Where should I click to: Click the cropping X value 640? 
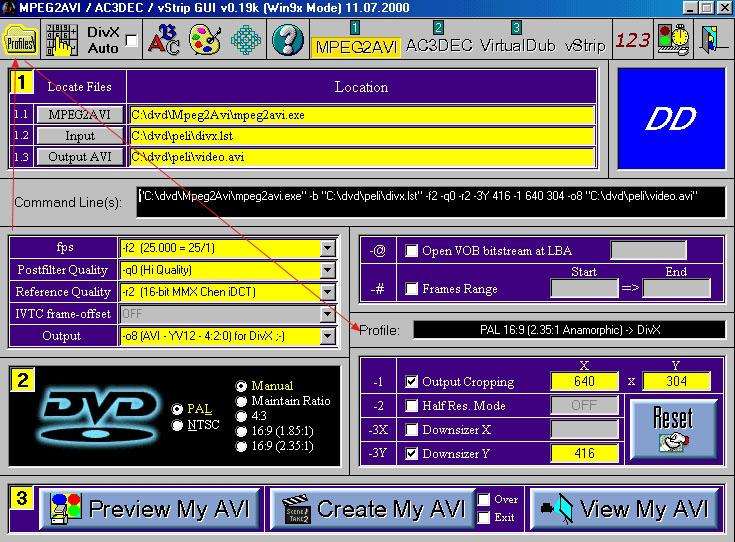[x=584, y=382]
